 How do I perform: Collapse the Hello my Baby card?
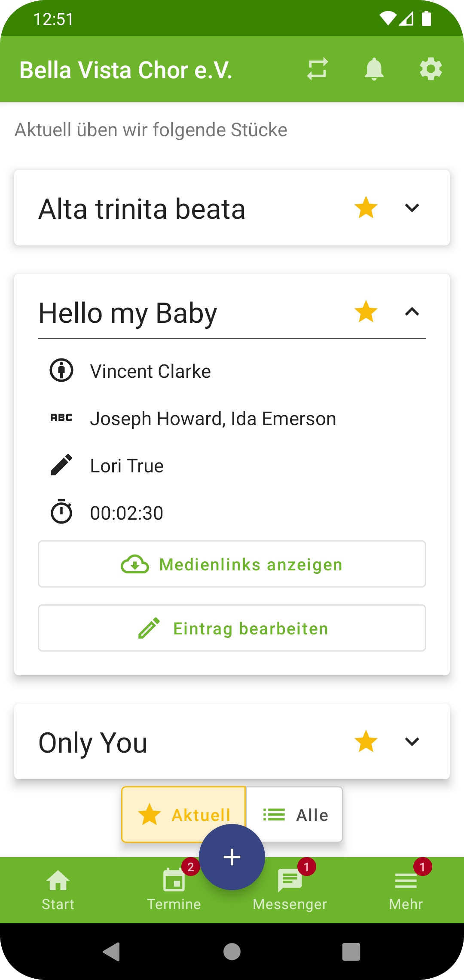point(412,312)
